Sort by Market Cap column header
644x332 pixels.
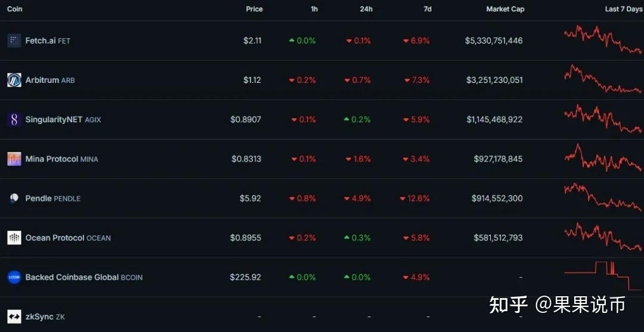[505, 9]
